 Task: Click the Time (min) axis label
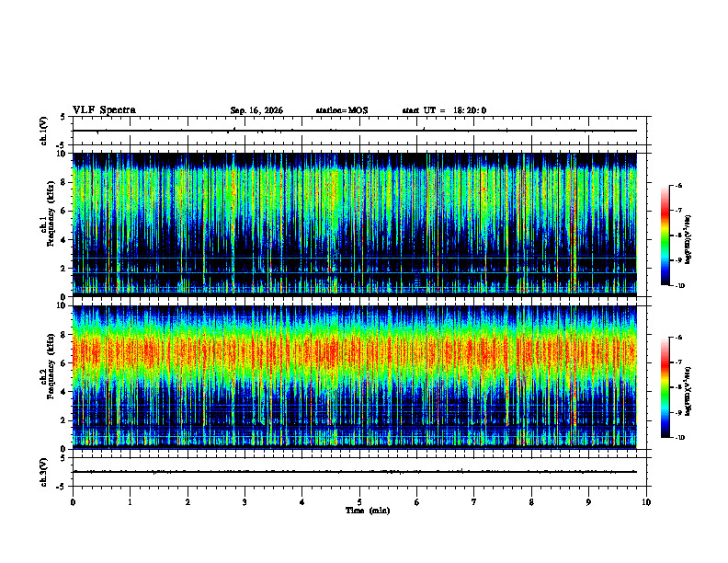click(x=368, y=511)
